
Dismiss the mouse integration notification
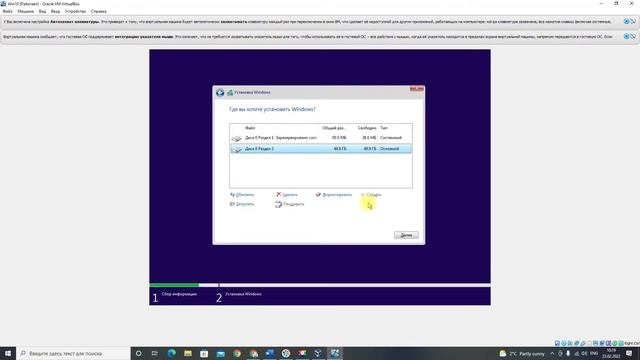pyautogui.click(x=626, y=36)
